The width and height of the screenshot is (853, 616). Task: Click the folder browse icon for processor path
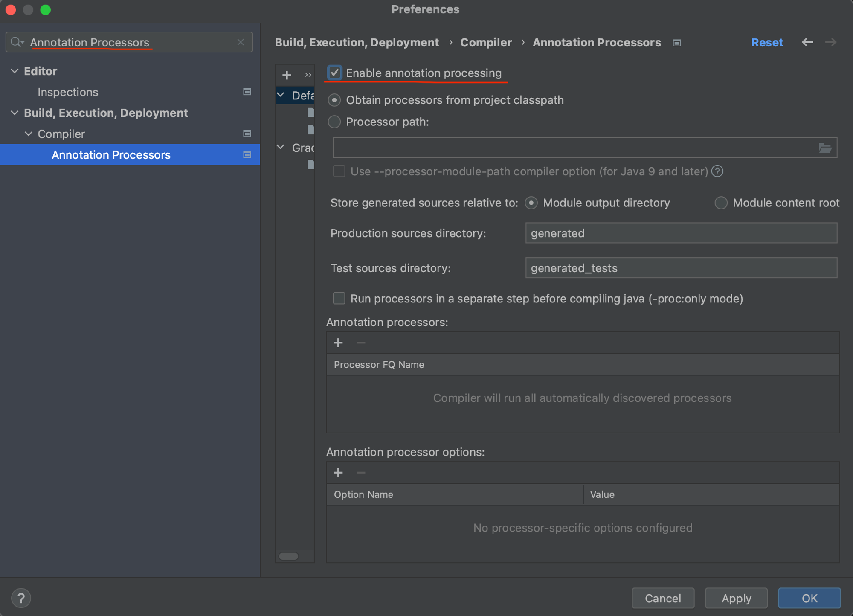pos(825,148)
